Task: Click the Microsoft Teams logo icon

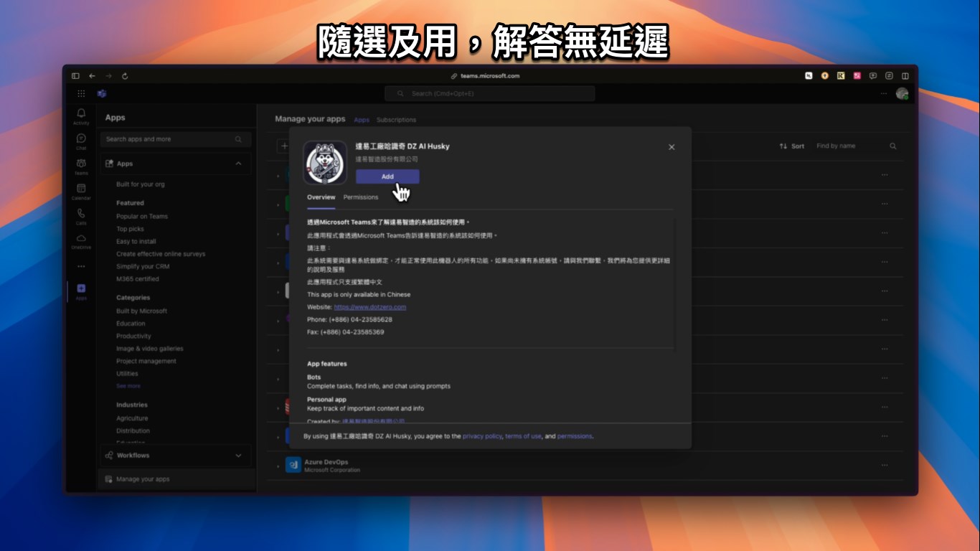Action: [x=102, y=93]
